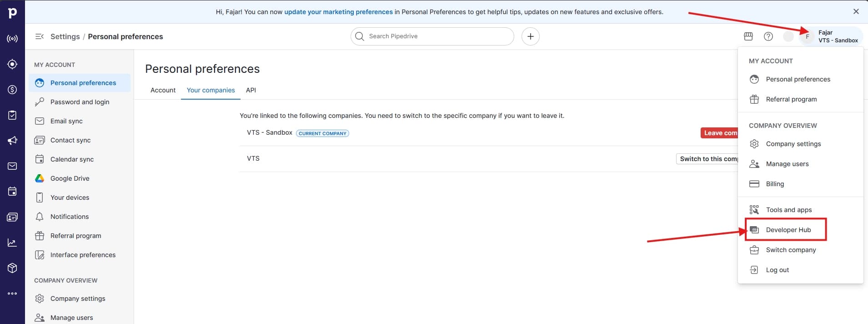Screen dimensions: 868x324
Task: Open Notifications settings
Action: click(x=80, y=217)
